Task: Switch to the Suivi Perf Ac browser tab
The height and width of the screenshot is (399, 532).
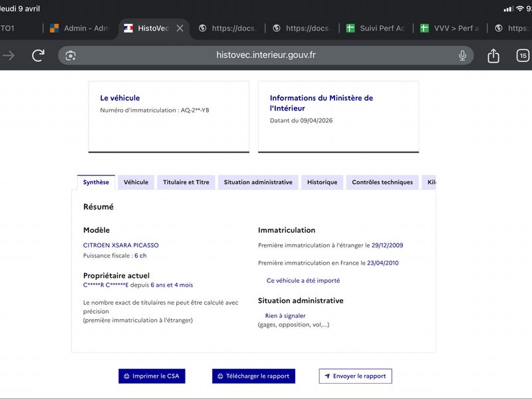Action: pyautogui.click(x=376, y=28)
